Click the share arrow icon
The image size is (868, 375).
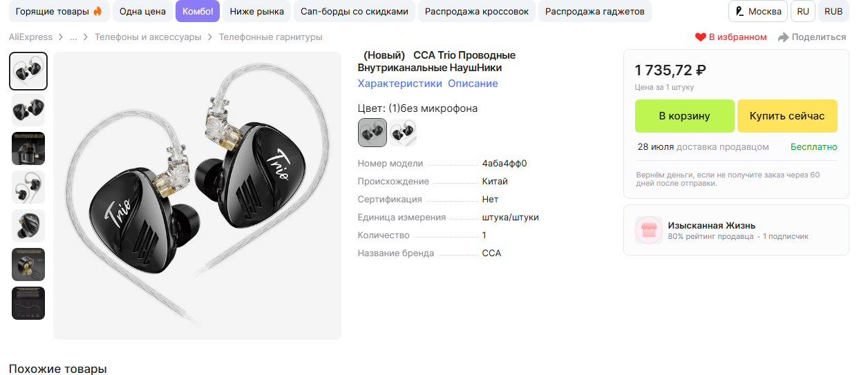[783, 37]
